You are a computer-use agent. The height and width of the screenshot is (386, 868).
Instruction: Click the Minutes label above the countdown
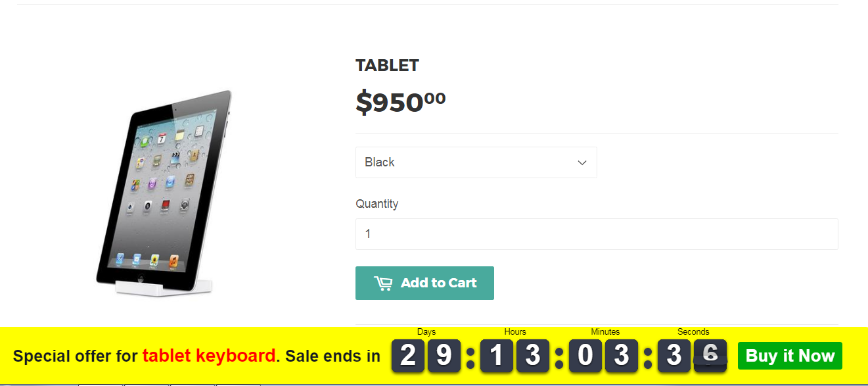coord(605,332)
